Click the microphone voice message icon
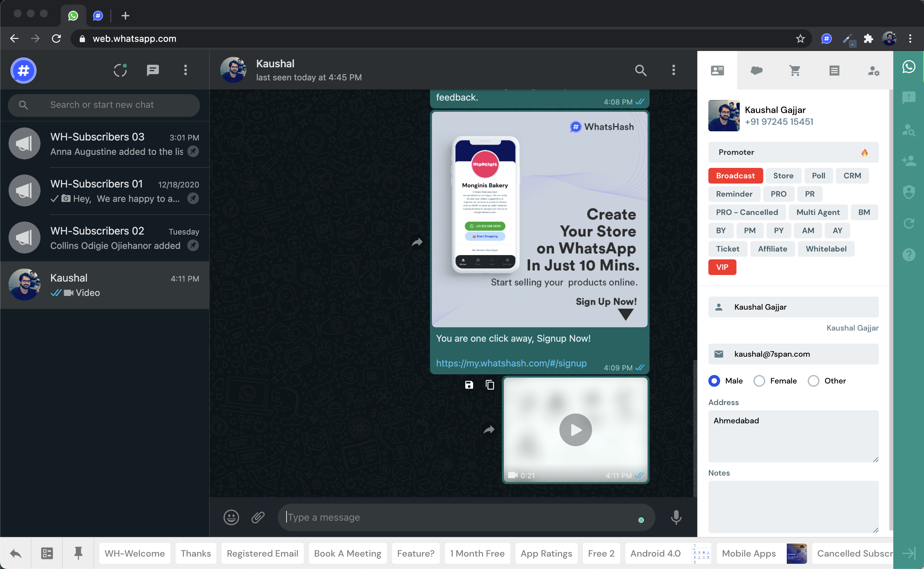Viewport: 924px width, 569px height. (676, 517)
